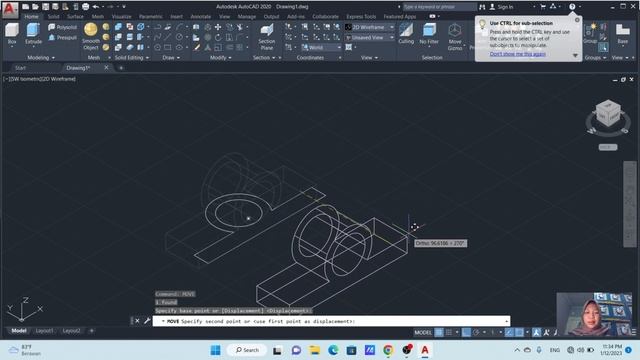Open the Home ribbon tab

pyautogui.click(x=31, y=16)
